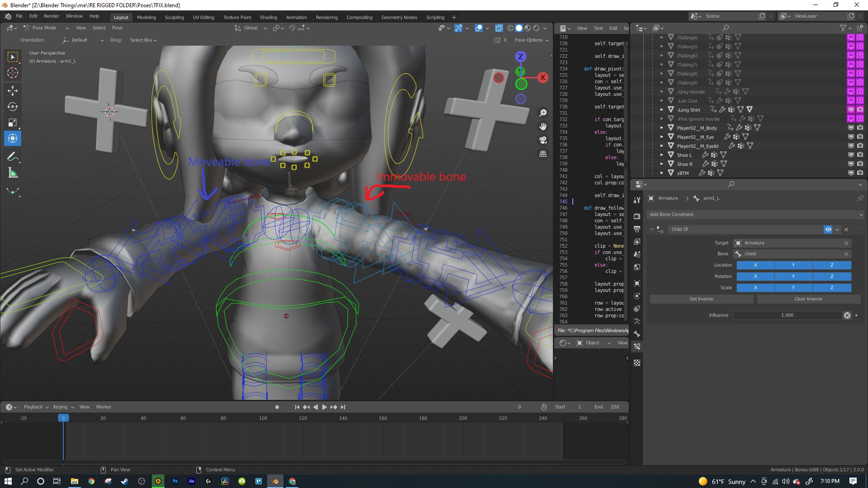Pin the properties editor context
The width and height of the screenshot is (868, 488).
click(860, 198)
